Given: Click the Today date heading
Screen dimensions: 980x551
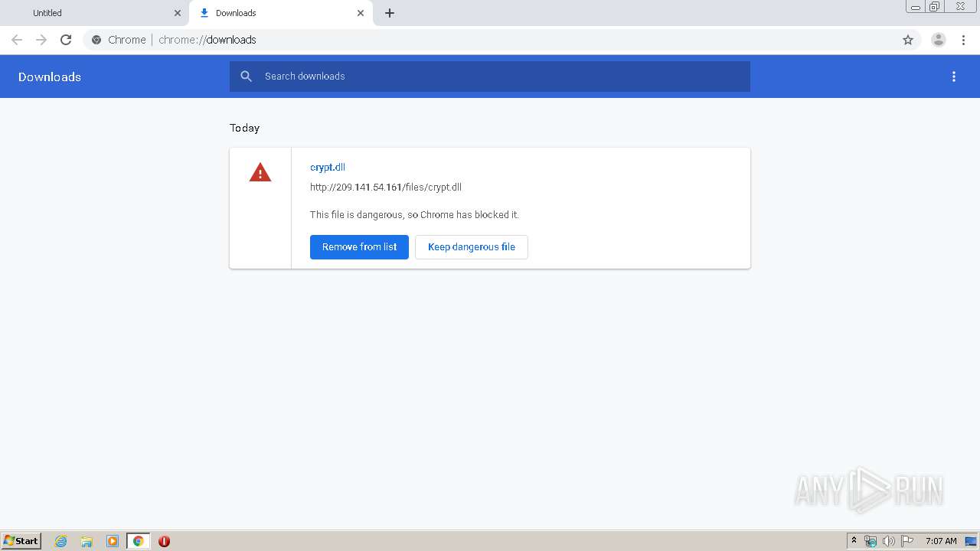Looking at the screenshot, I should [x=245, y=128].
